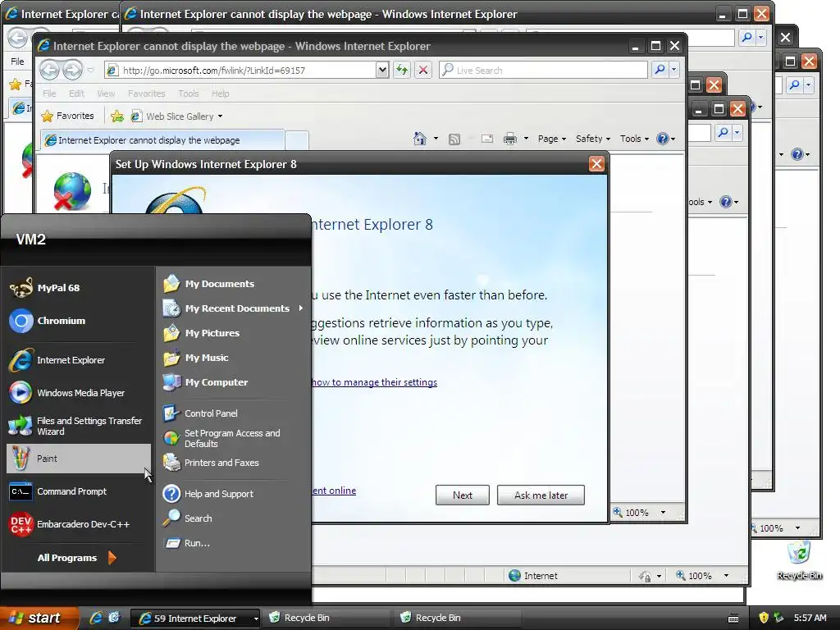The image size is (840, 630).
Task: Click the IE Back arrow button
Action: pyautogui.click(x=50, y=70)
